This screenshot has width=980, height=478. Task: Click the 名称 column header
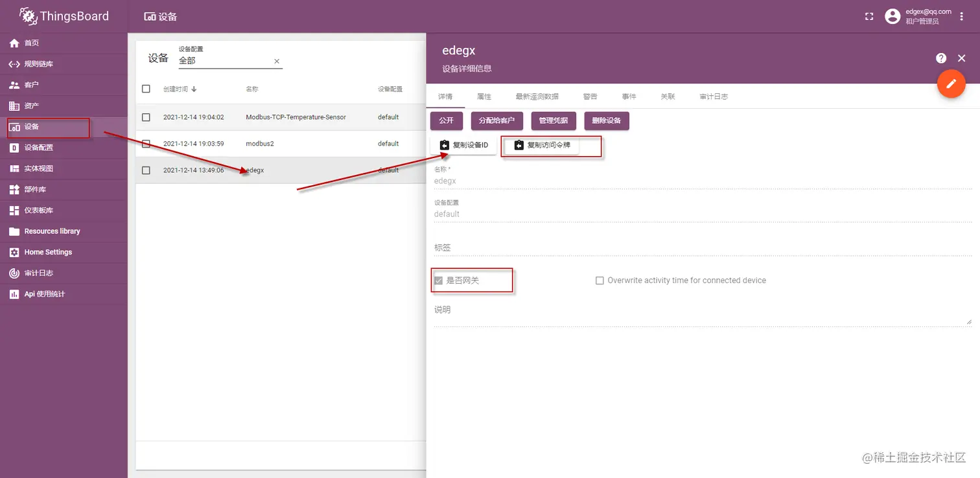[252, 89]
